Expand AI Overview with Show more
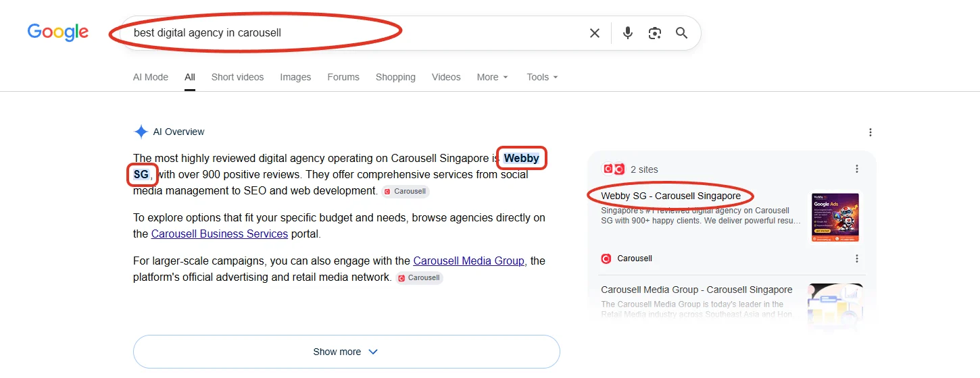The height and width of the screenshot is (378, 980). click(346, 352)
